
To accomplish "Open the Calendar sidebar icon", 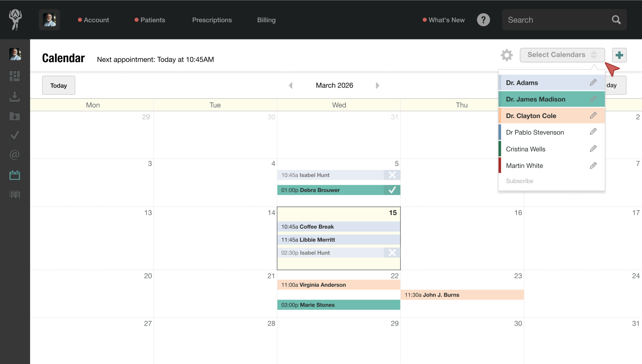I will pyautogui.click(x=14, y=175).
